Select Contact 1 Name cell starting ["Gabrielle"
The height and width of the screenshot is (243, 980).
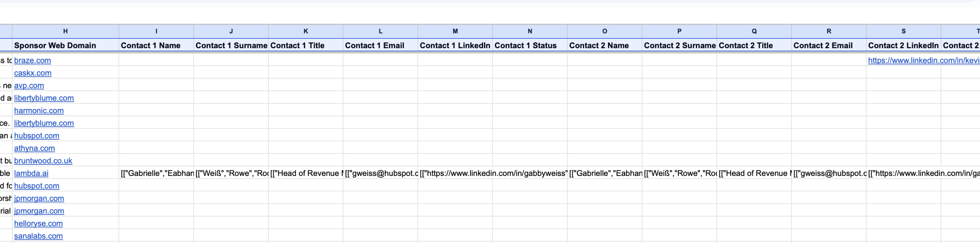(x=156, y=173)
